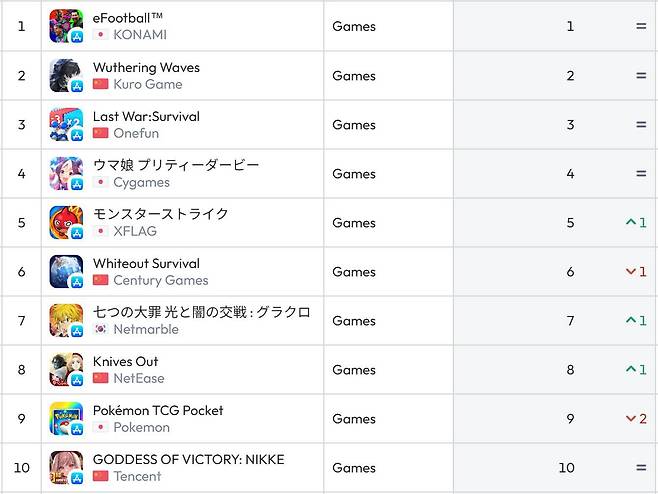Select the Knives Out app icon

tap(66, 369)
